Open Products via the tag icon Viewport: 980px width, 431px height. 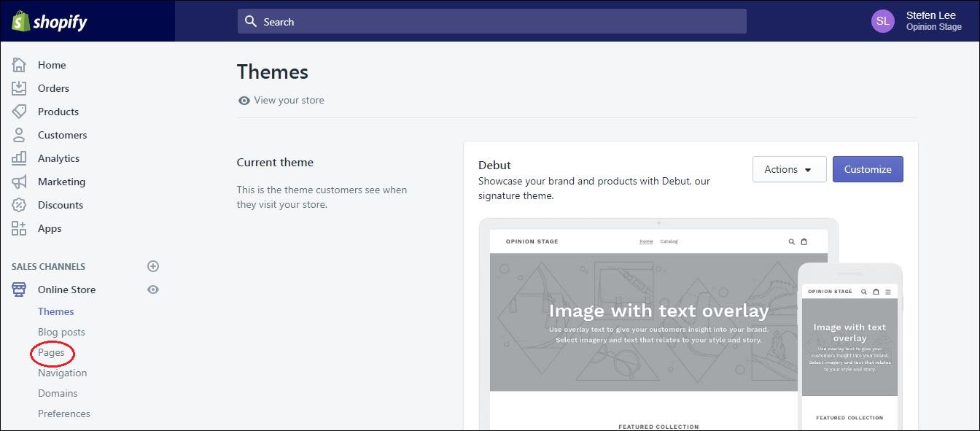(x=19, y=112)
